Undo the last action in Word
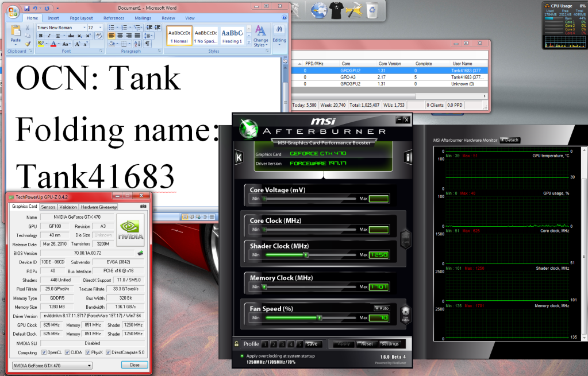The width and height of the screenshot is (588, 376). 35,8
